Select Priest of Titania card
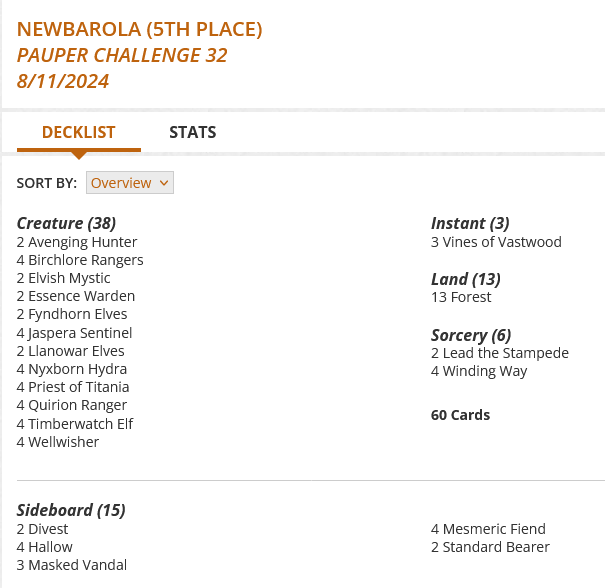The image size is (605, 588). pos(78,387)
